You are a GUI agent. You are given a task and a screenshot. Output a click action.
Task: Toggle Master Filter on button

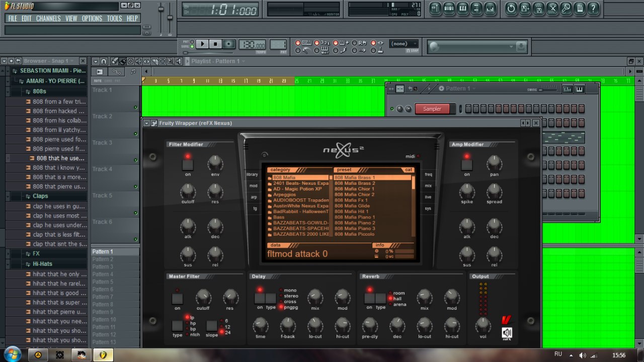tap(177, 299)
